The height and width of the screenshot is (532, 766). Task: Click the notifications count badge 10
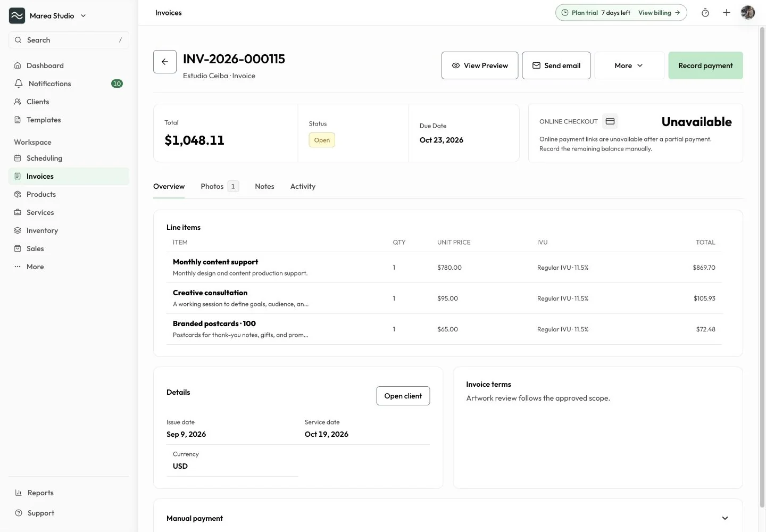click(117, 84)
